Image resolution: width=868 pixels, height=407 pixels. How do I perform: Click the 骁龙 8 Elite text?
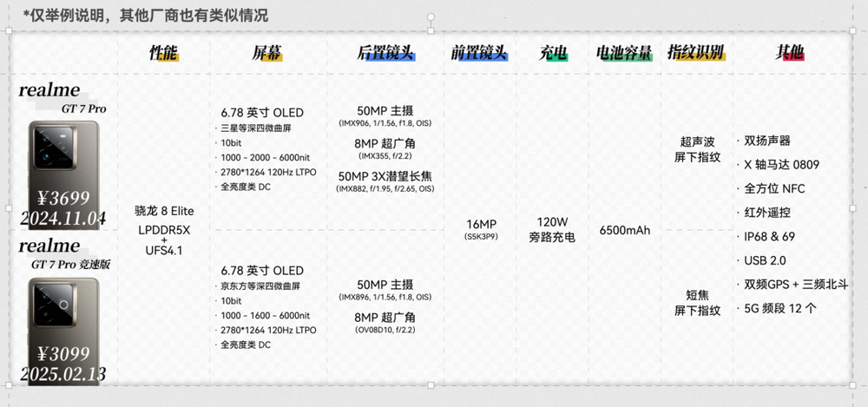(164, 211)
